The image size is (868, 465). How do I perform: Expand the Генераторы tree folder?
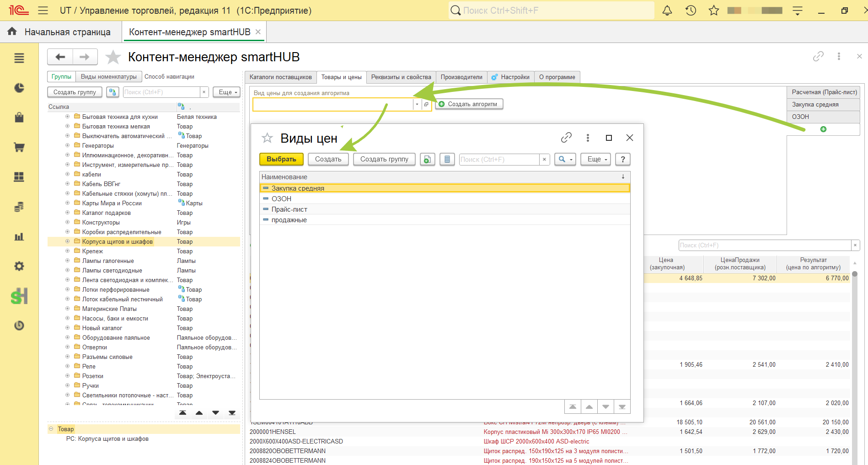(67, 145)
